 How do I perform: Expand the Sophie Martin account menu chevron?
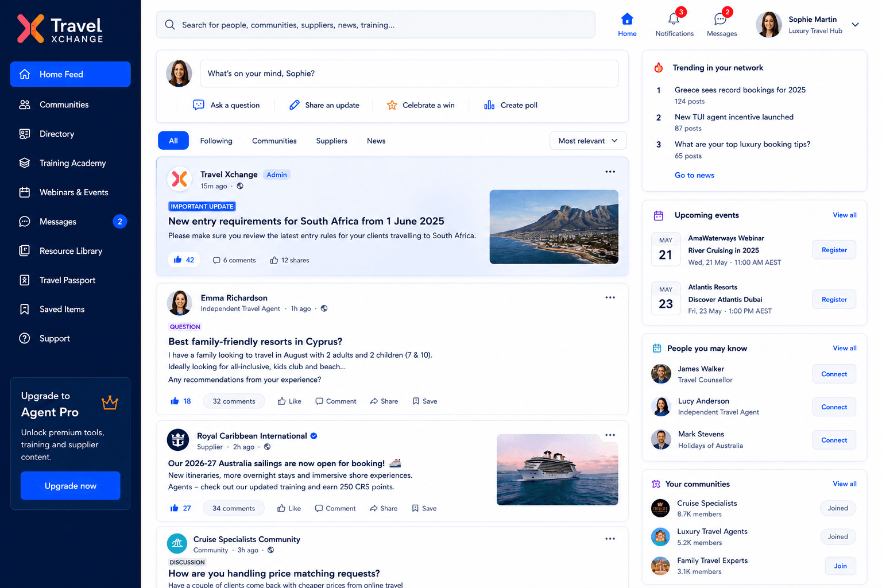pos(855,25)
